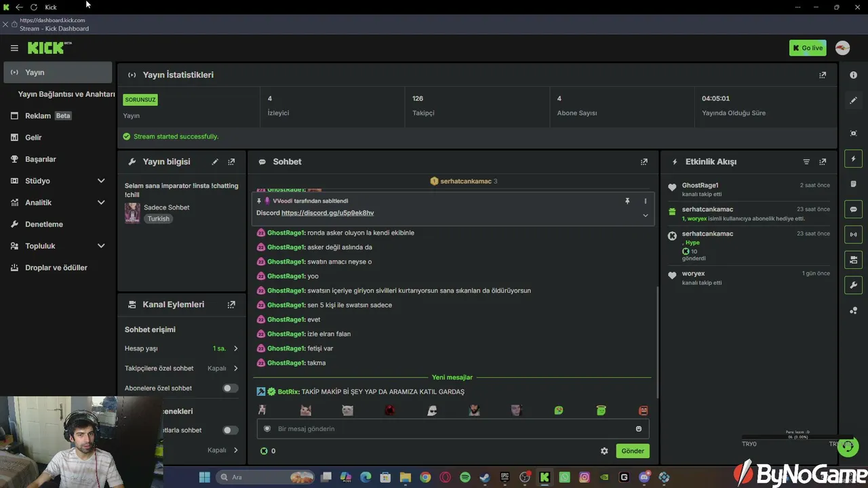Pop out the Yayın İstatistikleri panel
The width and height of the screenshot is (868, 488).
click(823, 75)
